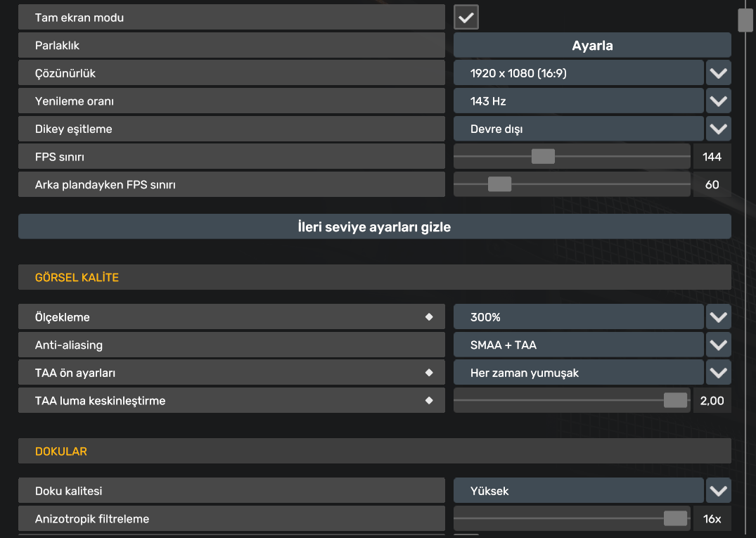Click the vertical scrollbar thumb
Image resolution: width=756 pixels, height=538 pixels.
tap(745, 20)
